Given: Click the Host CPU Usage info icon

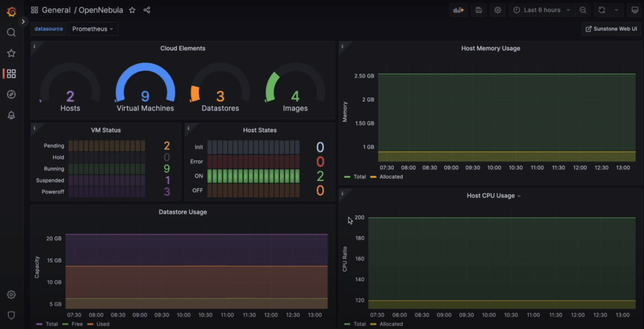Looking at the screenshot, I should pyautogui.click(x=342, y=193).
